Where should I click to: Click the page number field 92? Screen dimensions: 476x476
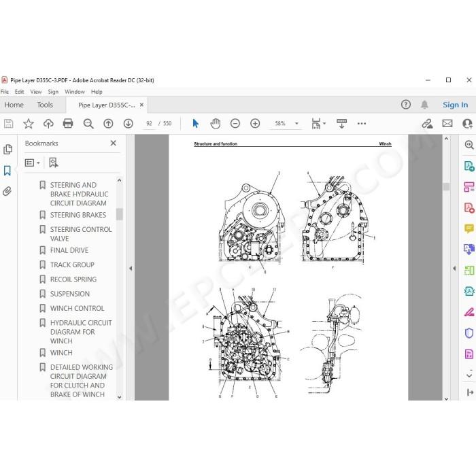point(149,124)
